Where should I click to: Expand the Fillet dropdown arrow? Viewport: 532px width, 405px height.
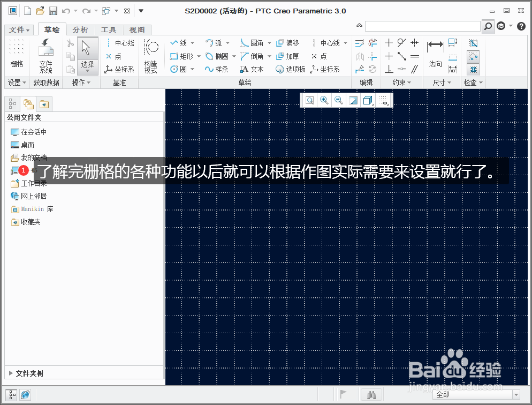[x=269, y=43]
